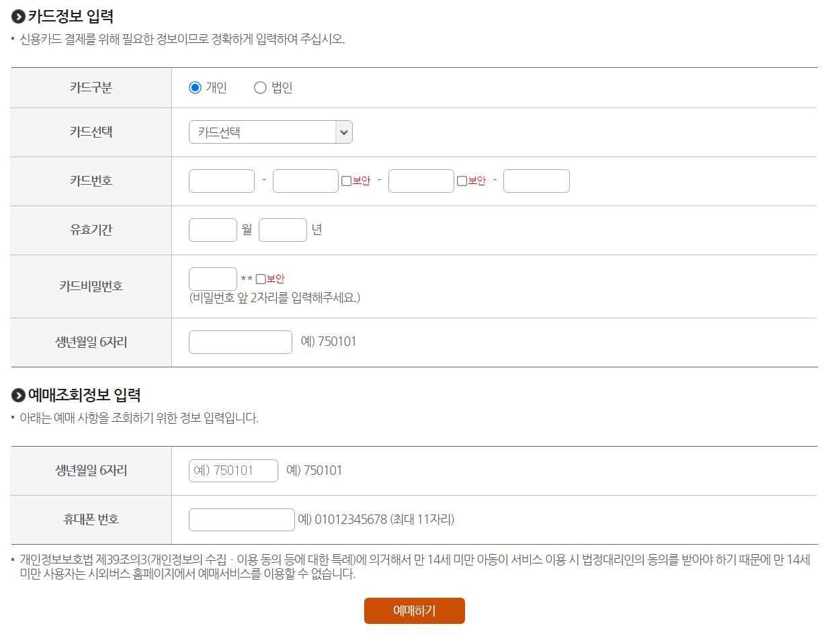The image size is (840, 634).
Task: Click the 예매조회정보 입력 heading text
Action: coord(84,395)
